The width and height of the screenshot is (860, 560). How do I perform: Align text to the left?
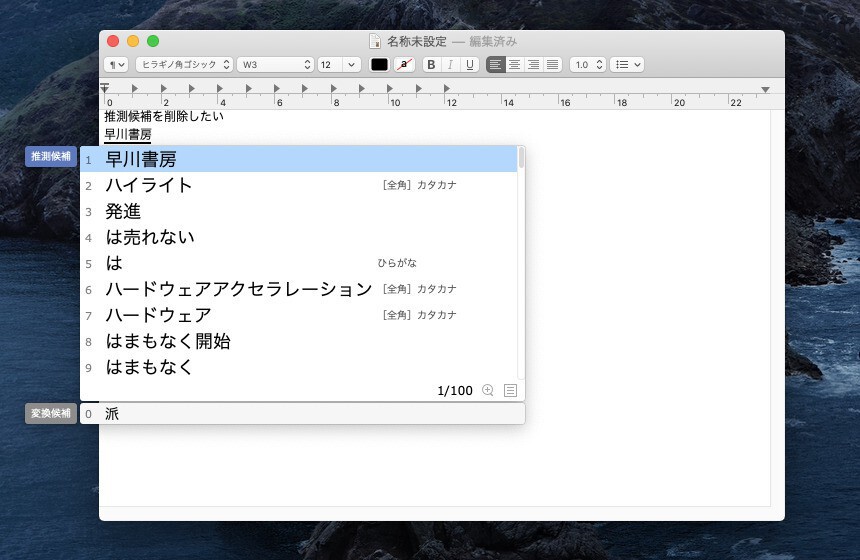pos(496,64)
